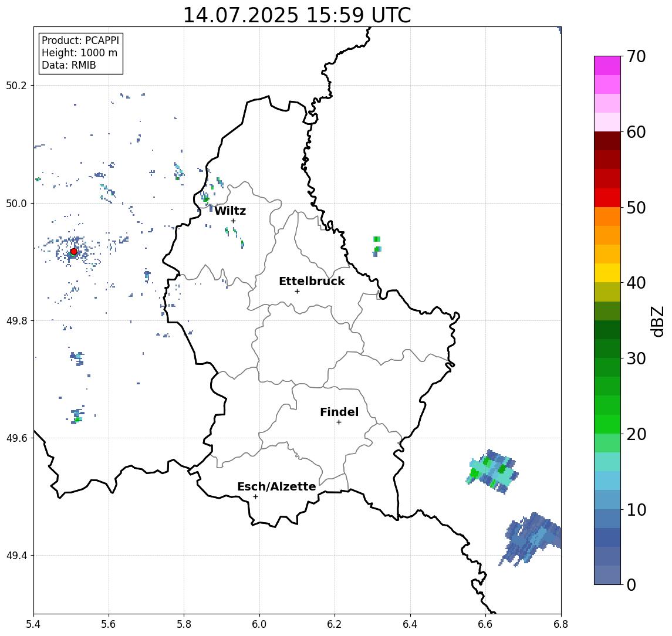Click the longitude tick label 6.6
Viewport: 672px width, 636px height.
[485, 624]
